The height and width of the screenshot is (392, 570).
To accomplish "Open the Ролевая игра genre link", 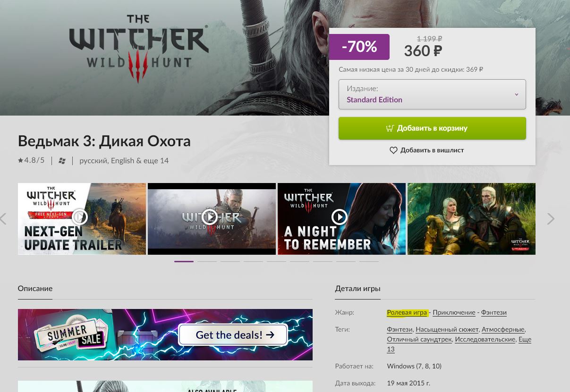I will tap(407, 312).
